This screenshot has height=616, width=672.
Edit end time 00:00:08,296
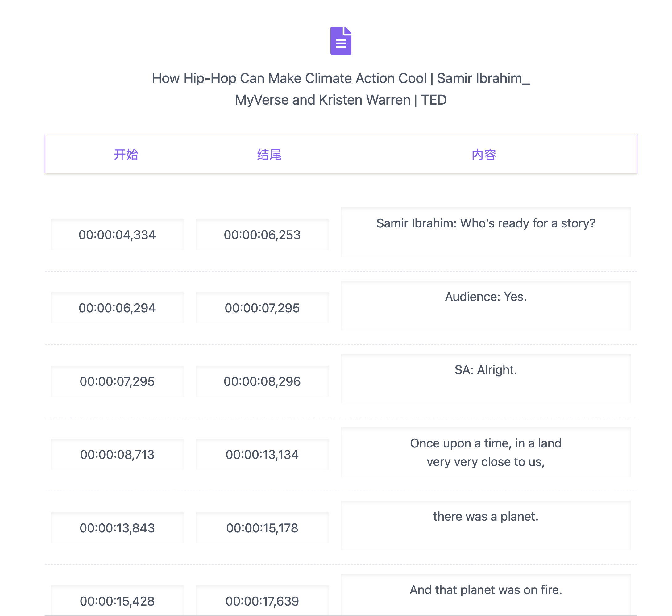[x=262, y=381]
